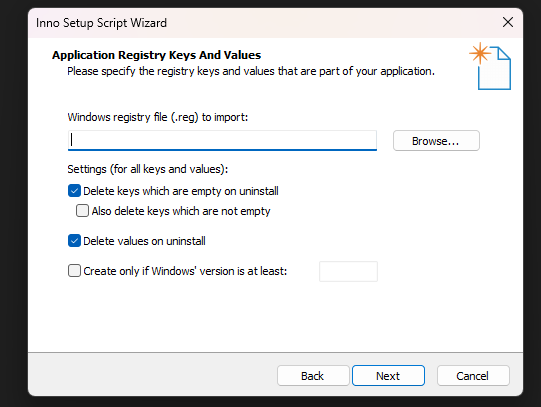The height and width of the screenshot is (407, 541).
Task: Open the Browse... file picker
Action: pyautogui.click(x=436, y=141)
